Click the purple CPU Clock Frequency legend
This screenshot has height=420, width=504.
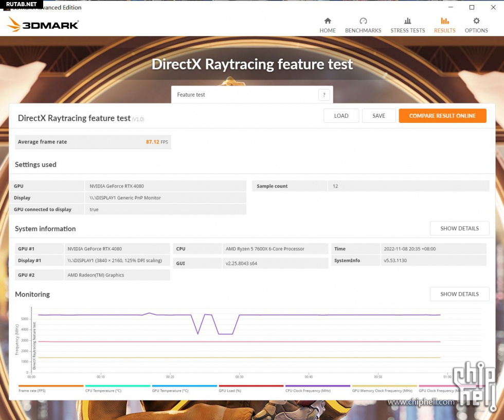coord(317,386)
